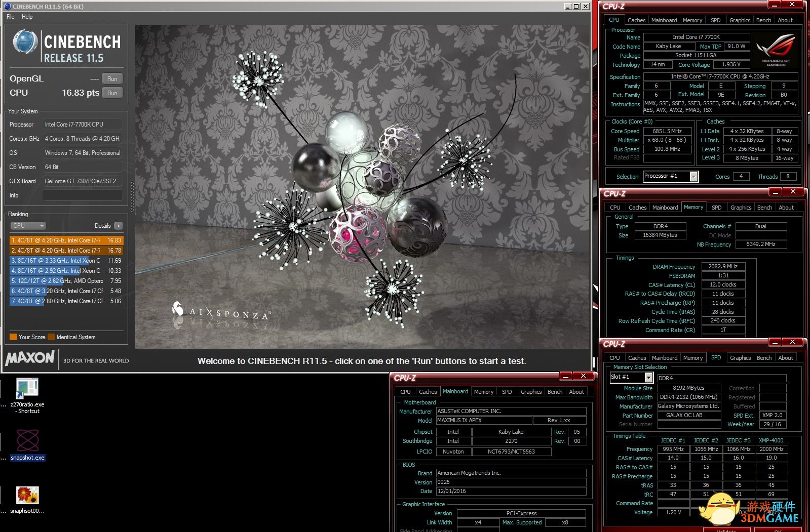Open the snaphsot00 image file icon
This screenshot has width=810, height=532.
[27, 495]
